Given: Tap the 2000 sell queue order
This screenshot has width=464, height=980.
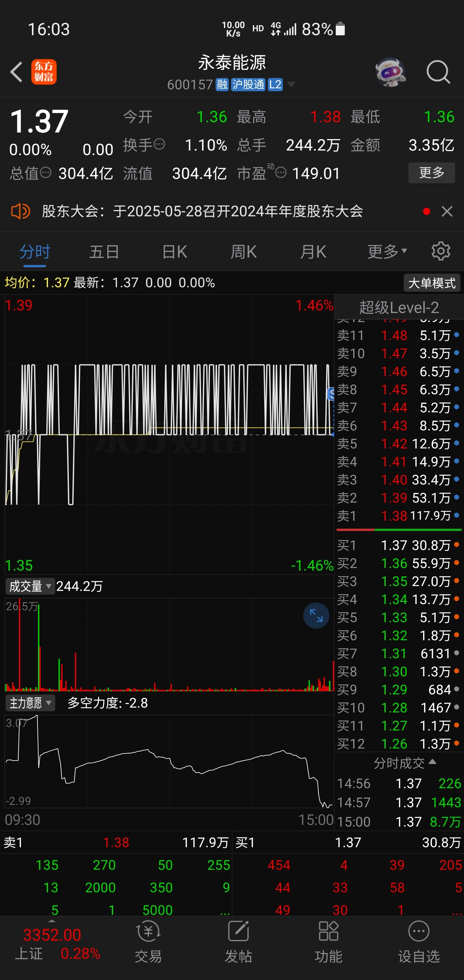Looking at the screenshot, I should 101,887.
